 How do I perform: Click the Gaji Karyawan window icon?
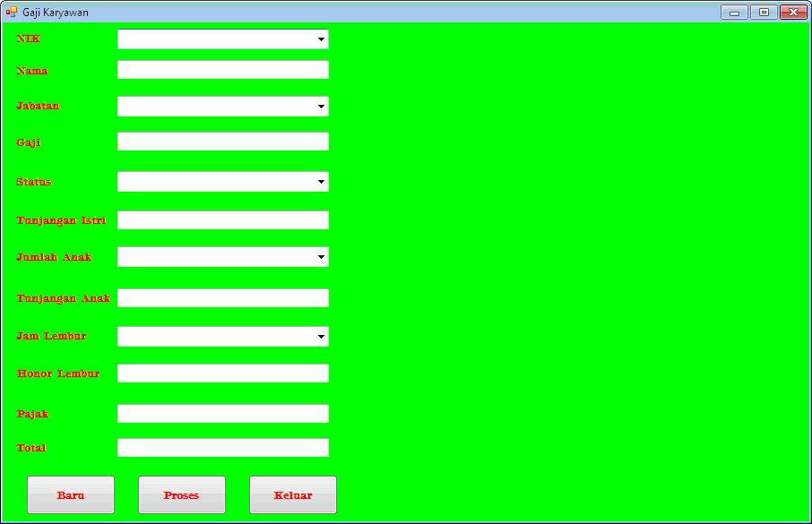tap(12, 12)
